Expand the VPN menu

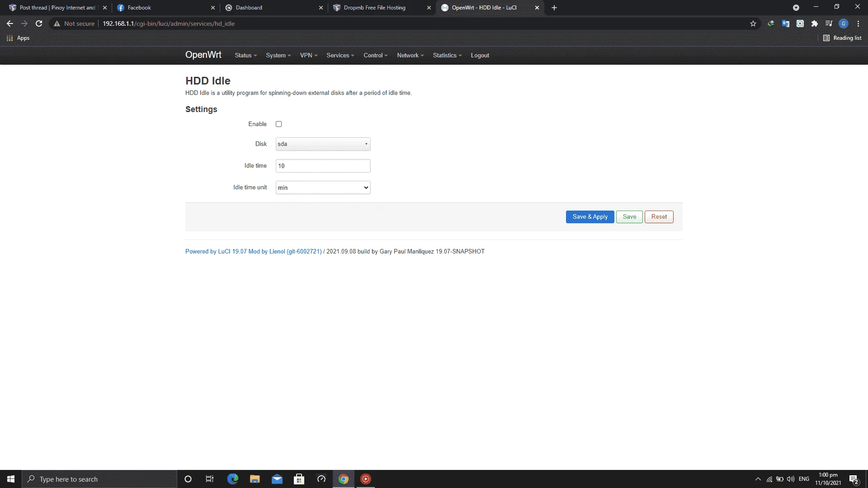pyautogui.click(x=309, y=56)
